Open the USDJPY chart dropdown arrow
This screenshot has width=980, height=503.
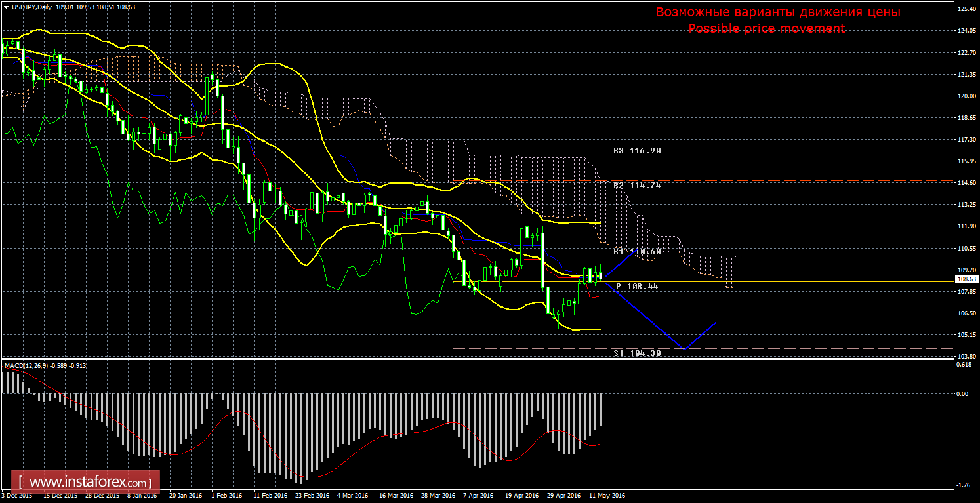[x=6, y=7]
